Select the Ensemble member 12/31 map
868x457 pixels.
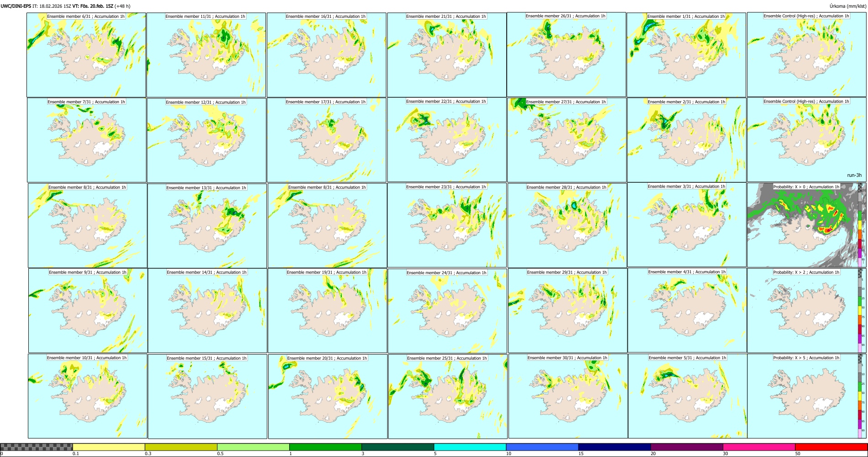[x=206, y=140]
